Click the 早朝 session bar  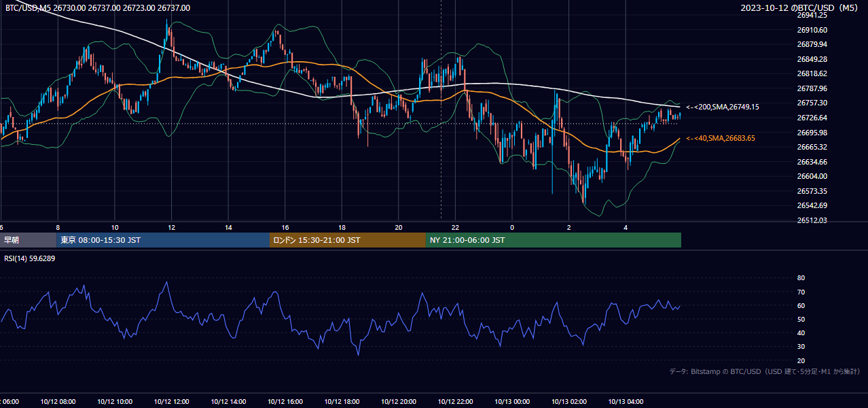coord(28,240)
